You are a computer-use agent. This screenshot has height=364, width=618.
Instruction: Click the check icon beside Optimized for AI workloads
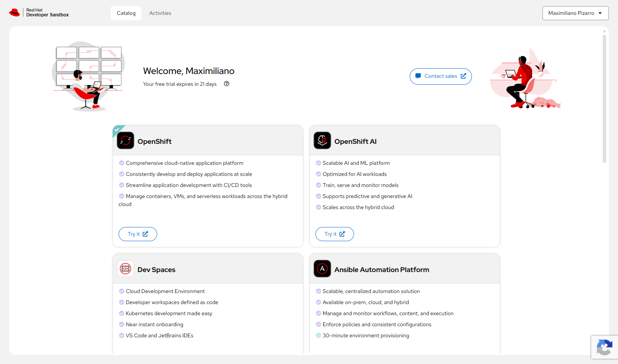(319, 174)
